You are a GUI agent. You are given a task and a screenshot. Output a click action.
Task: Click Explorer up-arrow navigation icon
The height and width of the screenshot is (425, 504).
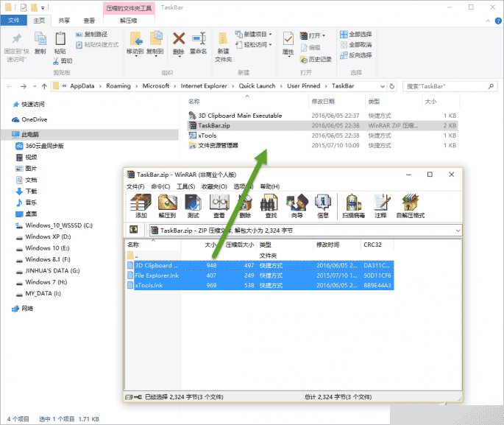pos(44,86)
